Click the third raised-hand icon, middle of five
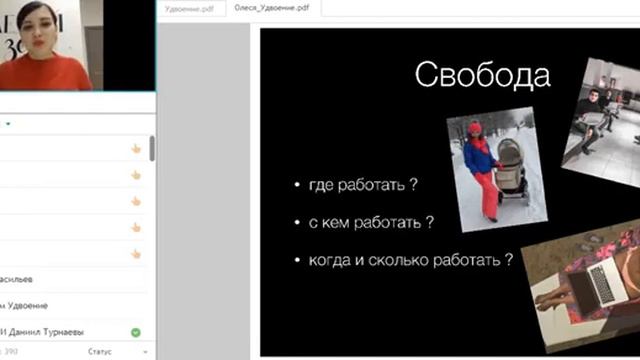Screen dimensions: 640x360 click(136, 201)
